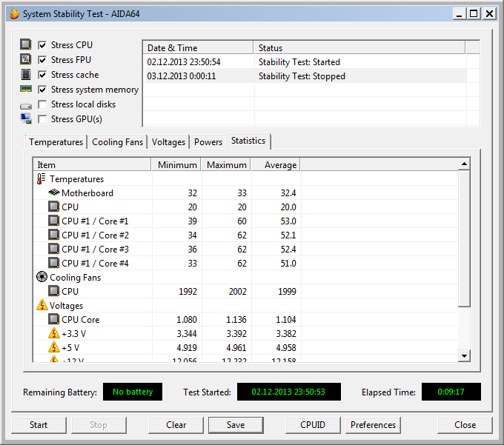Open Preferences
504x445 pixels.
[x=373, y=425]
